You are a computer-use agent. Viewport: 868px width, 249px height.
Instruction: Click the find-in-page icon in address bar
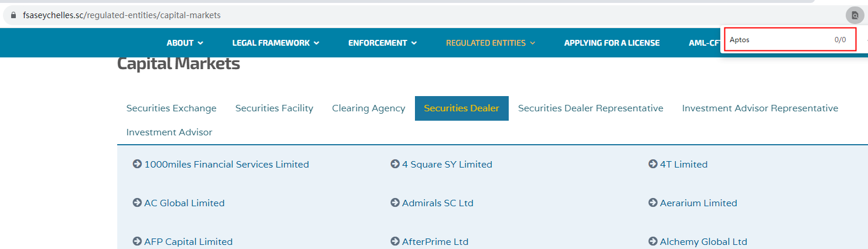(854, 16)
